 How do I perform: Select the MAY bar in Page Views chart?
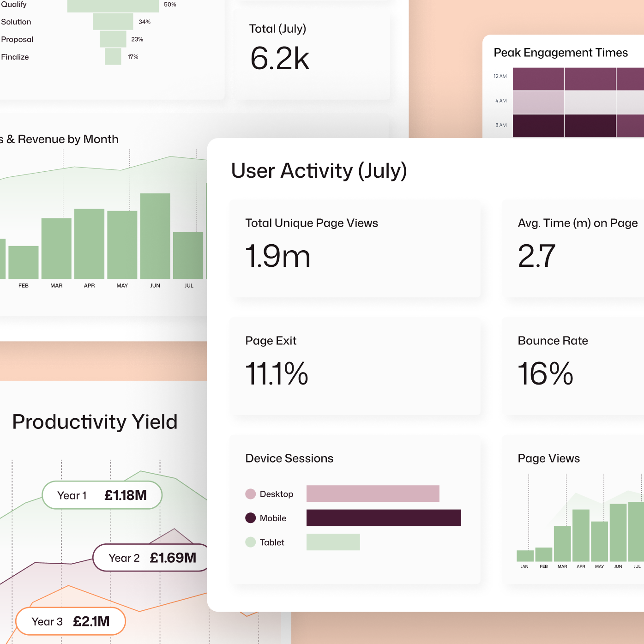pyautogui.click(x=600, y=542)
